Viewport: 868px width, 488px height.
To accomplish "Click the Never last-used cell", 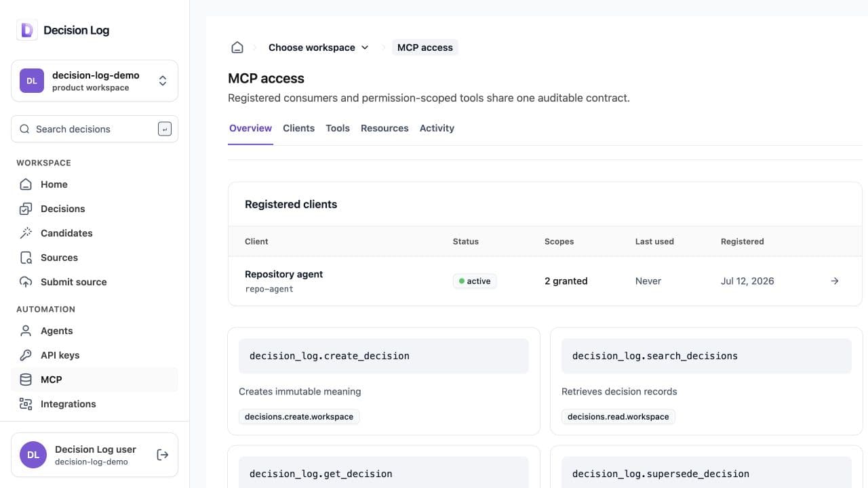I will point(648,281).
